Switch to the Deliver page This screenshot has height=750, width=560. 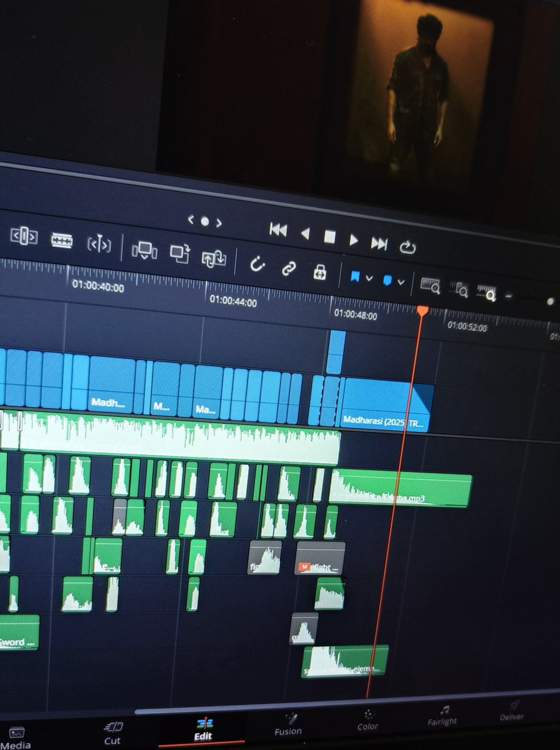click(x=512, y=711)
